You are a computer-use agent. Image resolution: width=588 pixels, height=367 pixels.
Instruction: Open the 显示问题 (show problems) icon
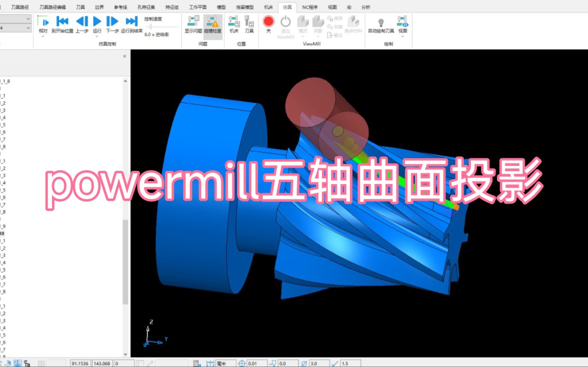193,21
